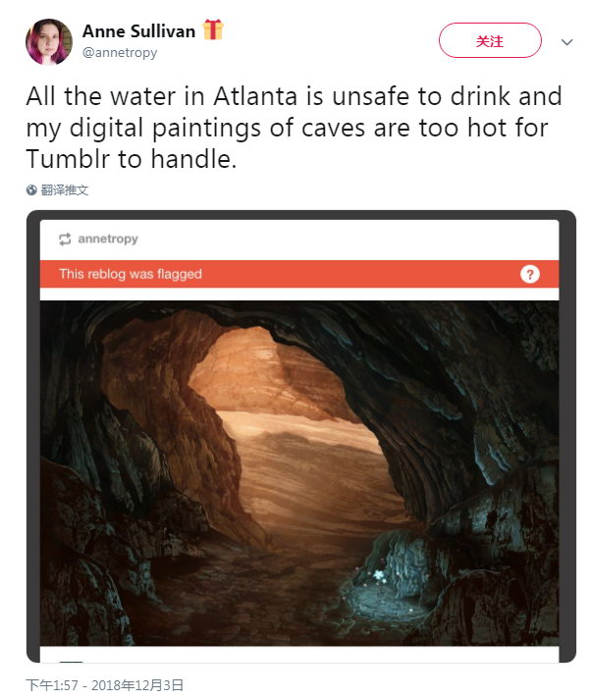Click the question mark help icon

(x=530, y=274)
